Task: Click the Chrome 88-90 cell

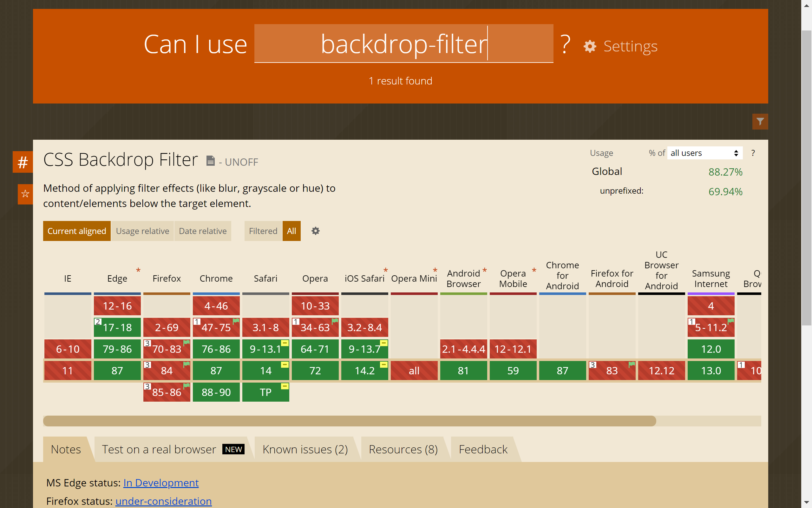Action: (x=216, y=392)
